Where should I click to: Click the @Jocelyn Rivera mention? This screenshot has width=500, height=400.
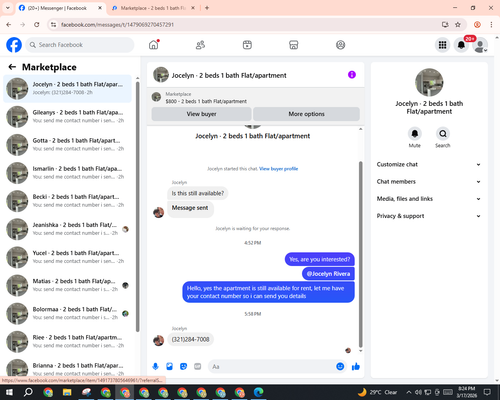(x=328, y=274)
